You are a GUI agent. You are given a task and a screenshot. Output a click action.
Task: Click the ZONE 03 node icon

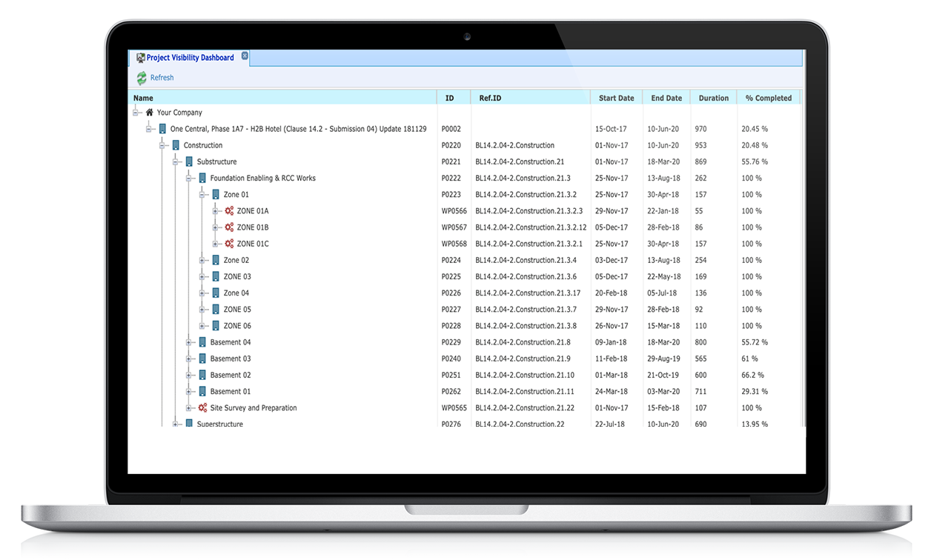tap(216, 276)
